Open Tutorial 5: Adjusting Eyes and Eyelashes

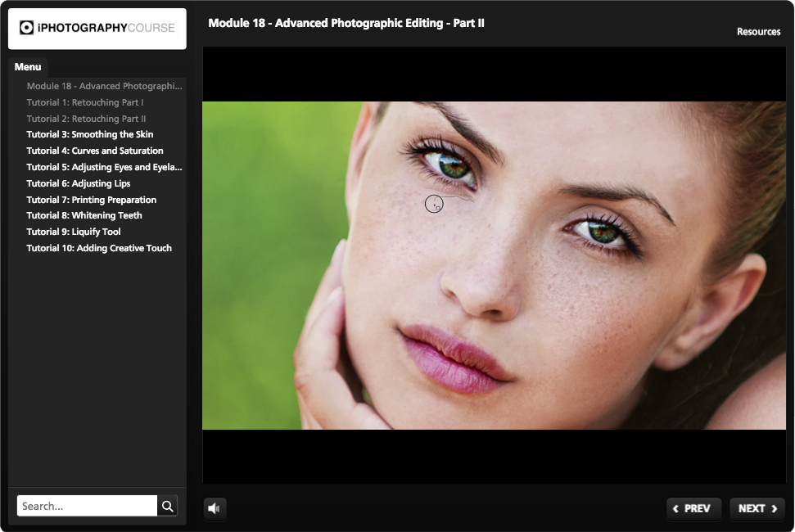tap(105, 167)
